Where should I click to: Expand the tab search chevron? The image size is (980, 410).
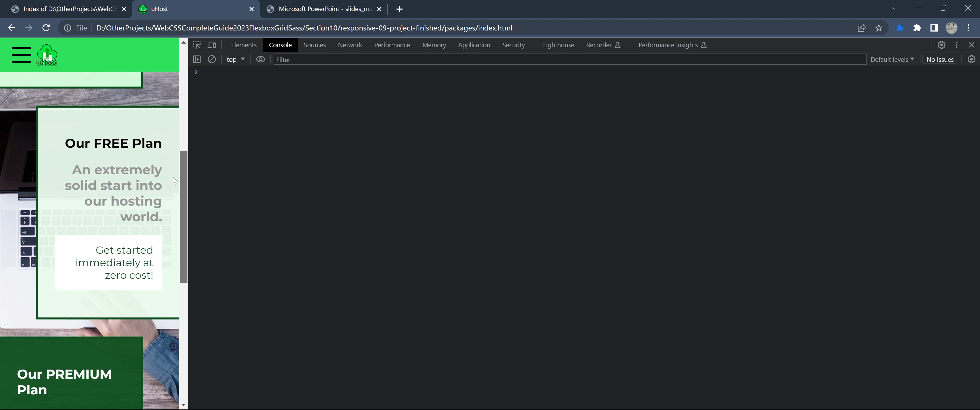tap(894, 8)
